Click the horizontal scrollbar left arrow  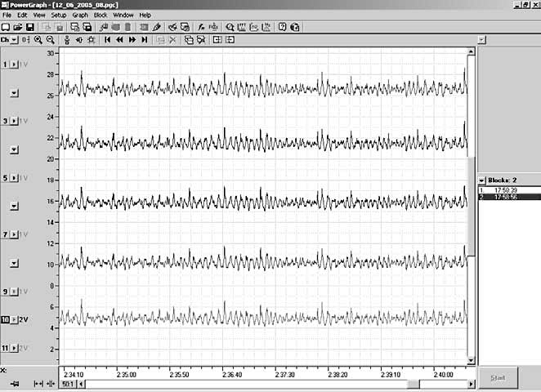[81, 384]
